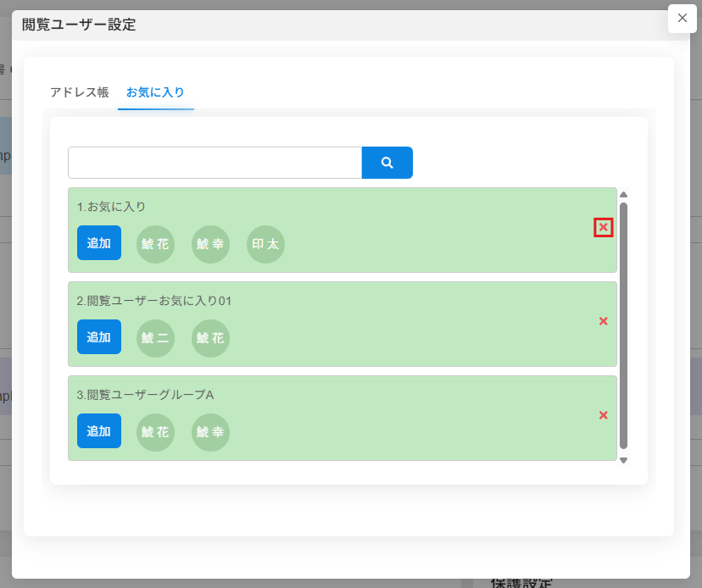This screenshot has height=588, width=702.
Task: Choose the 鯱花 avatar in 閲覧ユーザーグループA
Action: click(155, 432)
